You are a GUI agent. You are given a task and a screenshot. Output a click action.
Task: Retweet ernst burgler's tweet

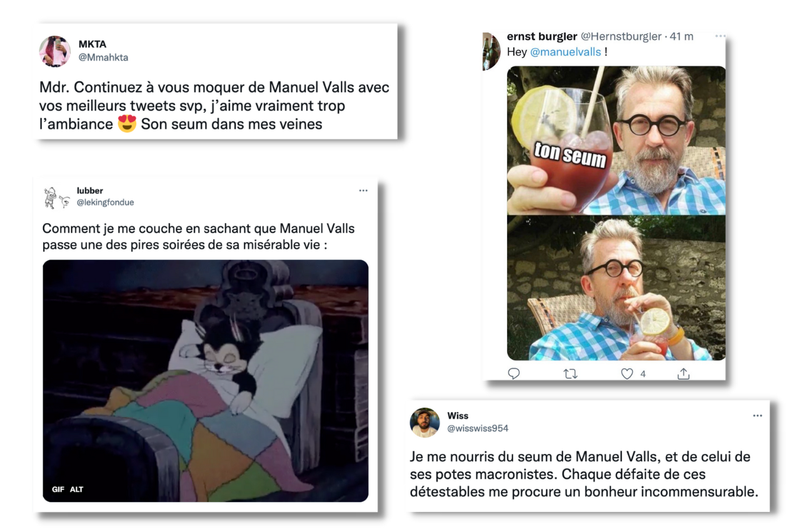[x=570, y=373]
